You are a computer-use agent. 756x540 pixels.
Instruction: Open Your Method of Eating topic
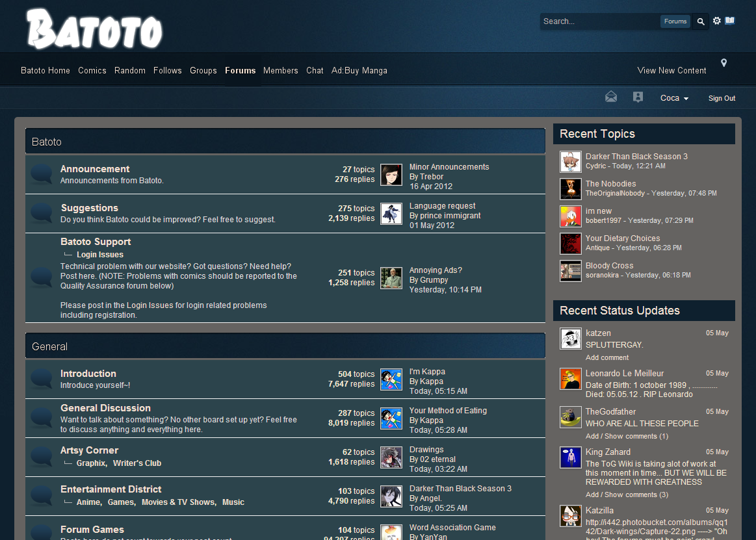pos(448,410)
